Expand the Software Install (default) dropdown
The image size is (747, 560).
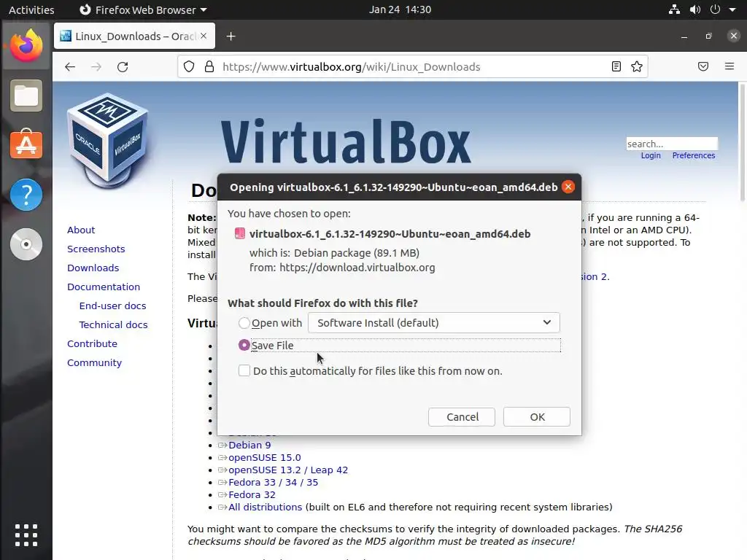tap(433, 322)
